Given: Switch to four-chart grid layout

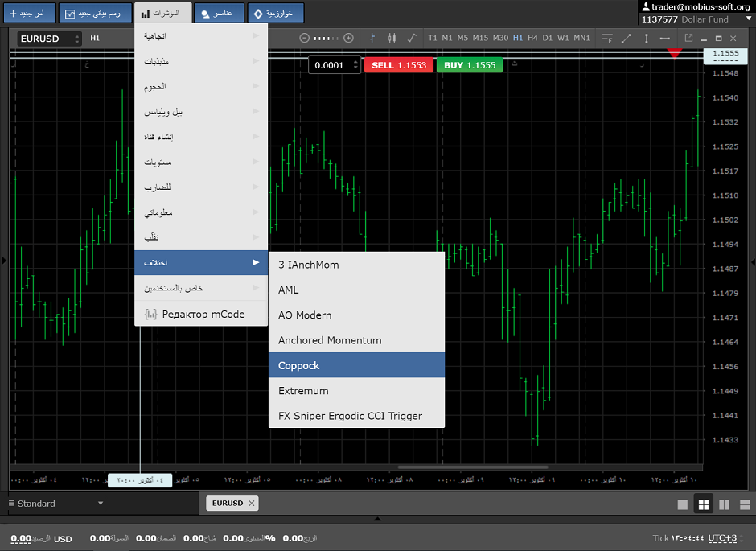Looking at the screenshot, I should [x=704, y=504].
